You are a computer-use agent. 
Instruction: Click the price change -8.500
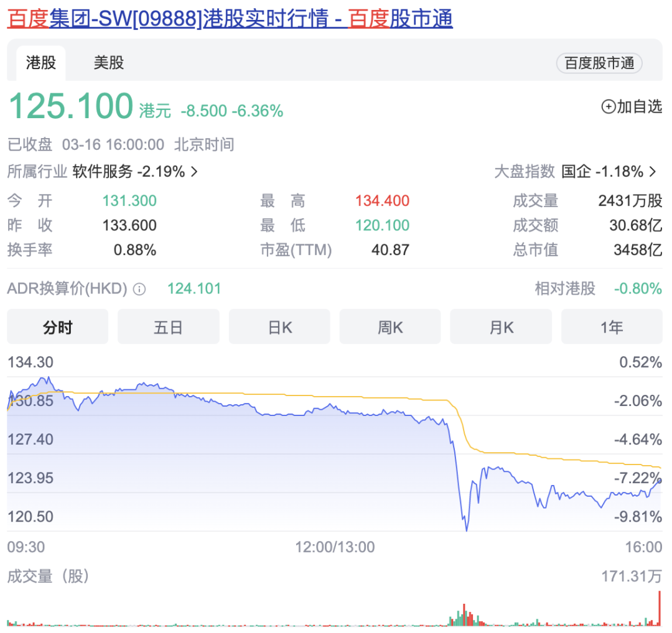tap(203, 111)
